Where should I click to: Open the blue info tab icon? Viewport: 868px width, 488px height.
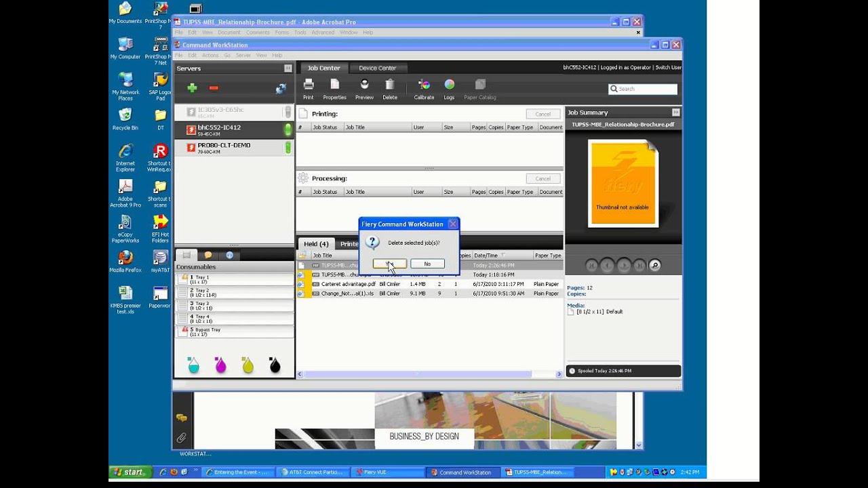pos(229,255)
